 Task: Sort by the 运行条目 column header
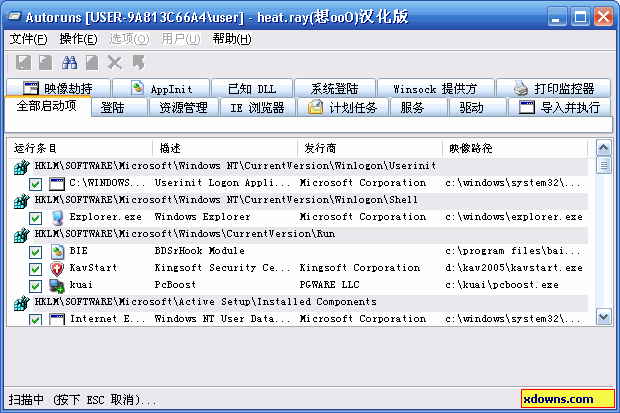pyautogui.click(x=80, y=148)
